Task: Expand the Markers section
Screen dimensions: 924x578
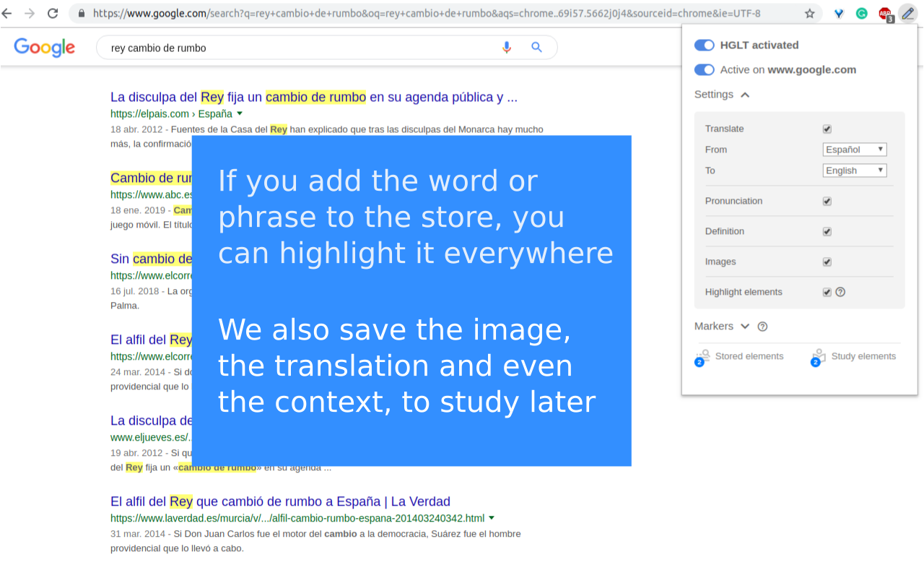Action: 722,327
